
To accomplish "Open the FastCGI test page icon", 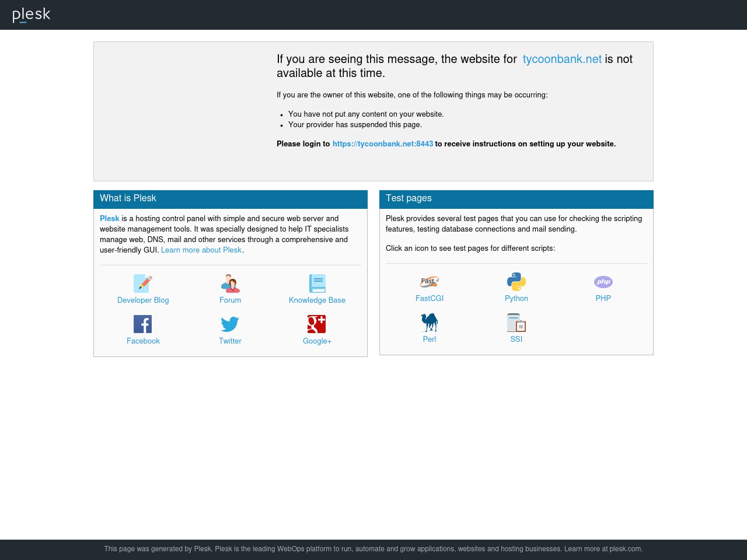I will (430, 282).
